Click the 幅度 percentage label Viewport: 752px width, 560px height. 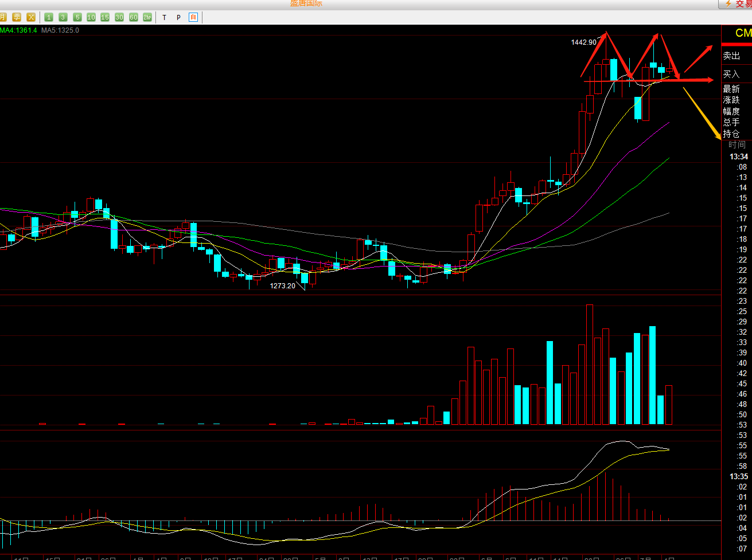[x=731, y=111]
